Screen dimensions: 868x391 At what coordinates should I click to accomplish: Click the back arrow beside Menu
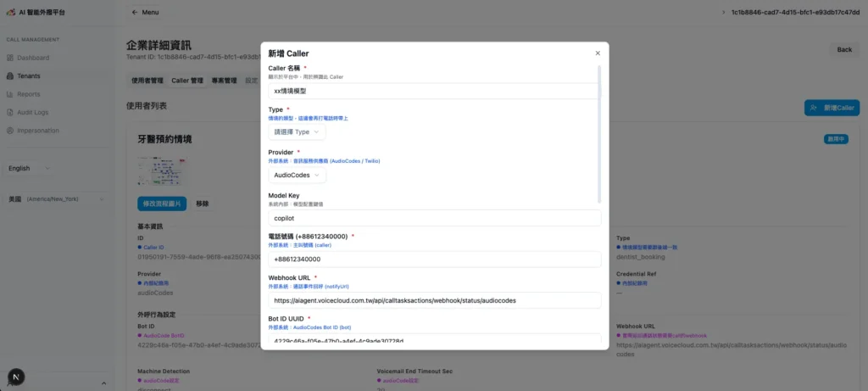pyautogui.click(x=135, y=13)
